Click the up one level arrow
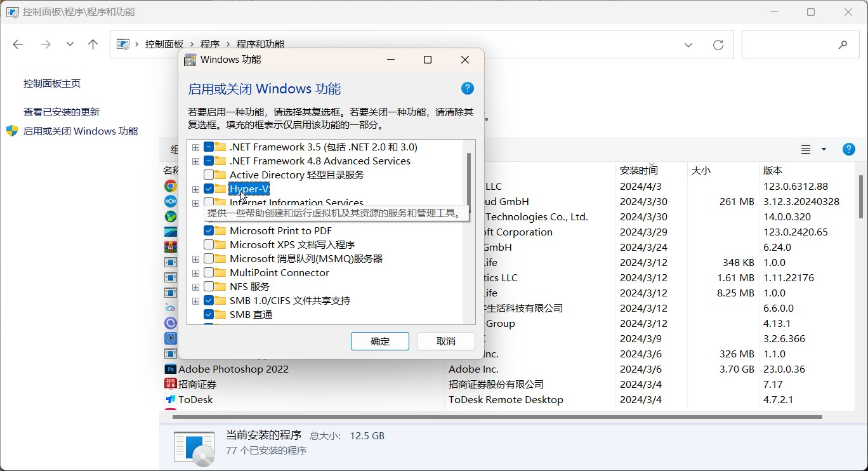The image size is (868, 471). click(x=93, y=44)
